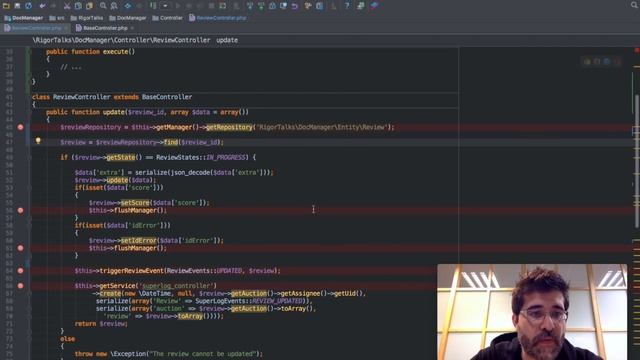Open the run configuration dropdown
The image size is (640, 360).
tap(165, 6)
